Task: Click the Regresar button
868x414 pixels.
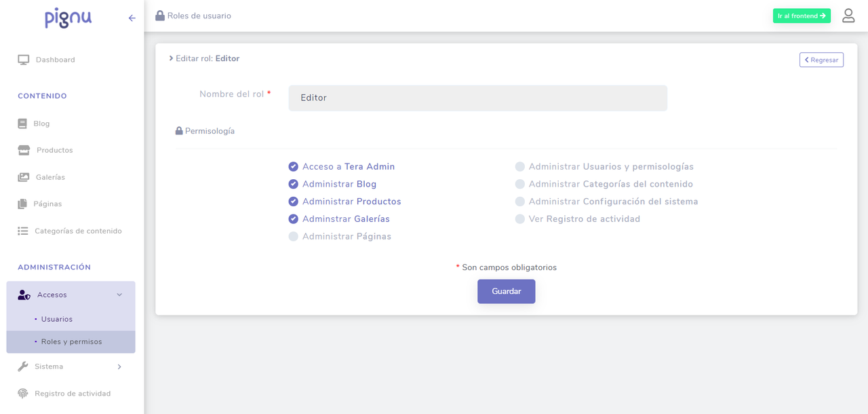Action: tap(821, 60)
